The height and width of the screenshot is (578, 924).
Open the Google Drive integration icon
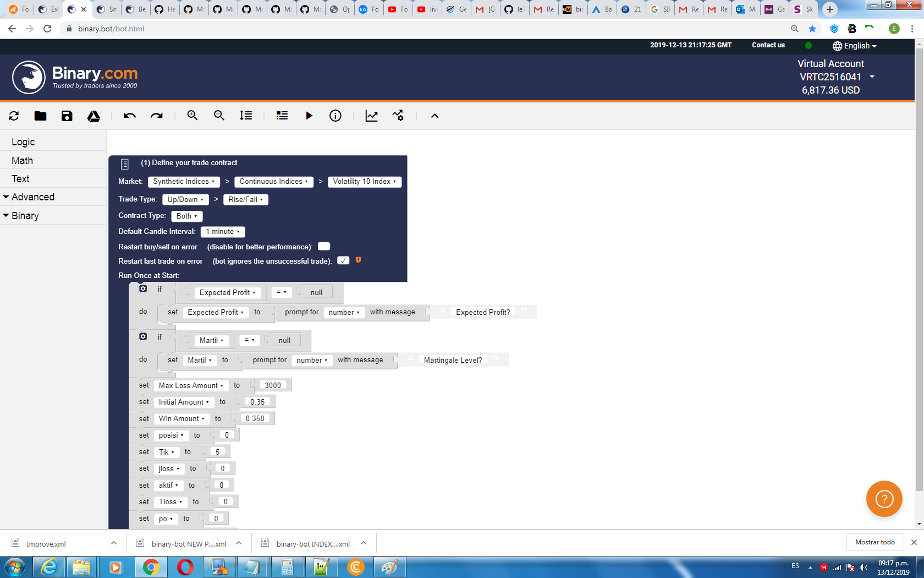[94, 116]
